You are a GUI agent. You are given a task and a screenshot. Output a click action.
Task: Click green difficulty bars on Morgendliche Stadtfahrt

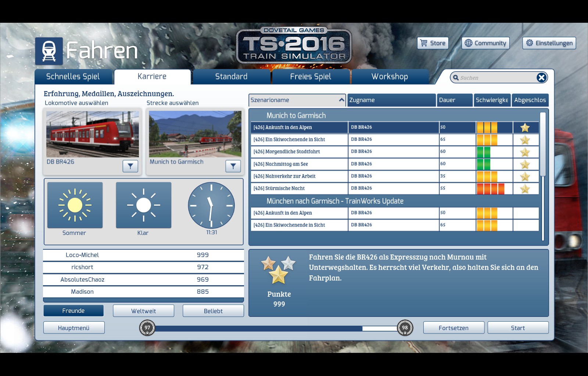pos(483,152)
